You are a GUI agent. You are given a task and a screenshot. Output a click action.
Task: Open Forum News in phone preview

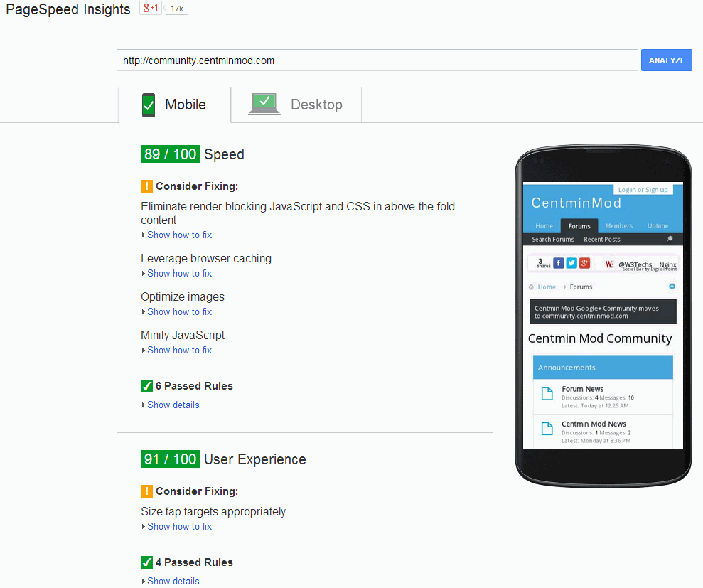582,389
